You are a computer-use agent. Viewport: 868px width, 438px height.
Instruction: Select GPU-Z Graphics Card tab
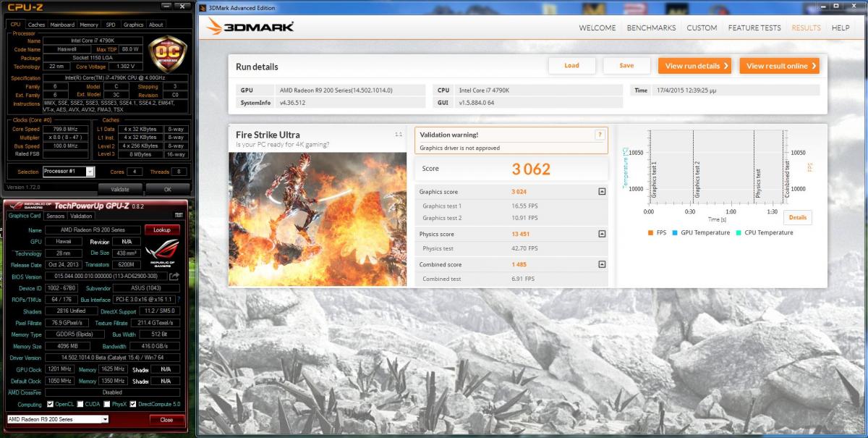click(24, 216)
